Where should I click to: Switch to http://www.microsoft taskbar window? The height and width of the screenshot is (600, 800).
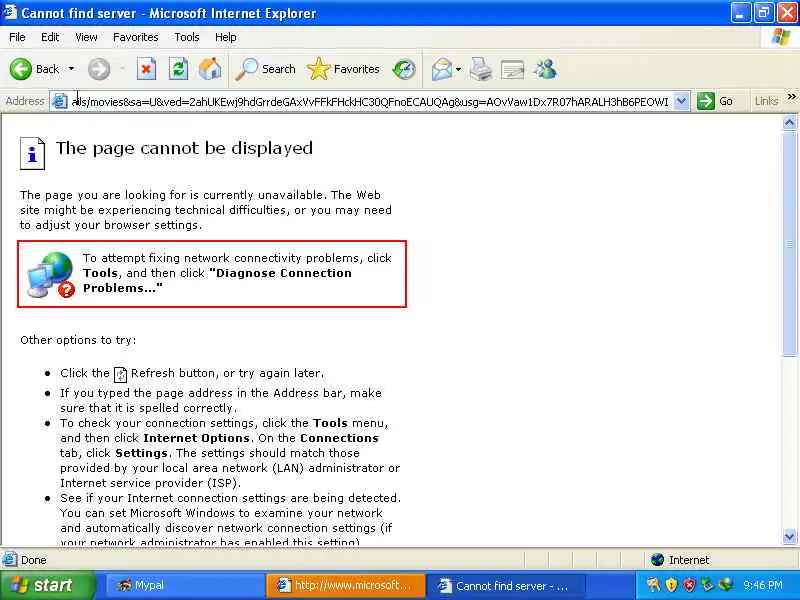(x=345, y=586)
